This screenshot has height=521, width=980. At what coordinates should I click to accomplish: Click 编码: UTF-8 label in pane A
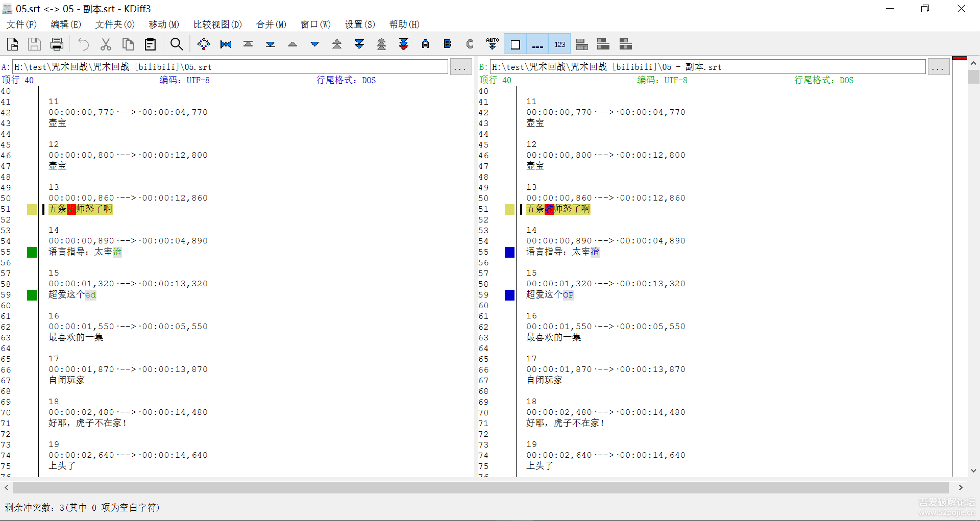coord(184,80)
